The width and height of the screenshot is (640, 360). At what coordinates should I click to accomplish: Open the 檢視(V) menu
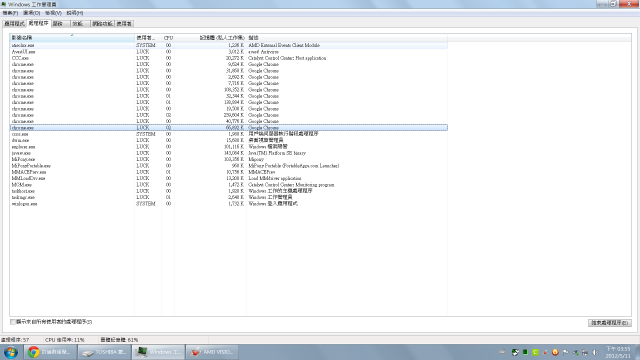pos(53,13)
